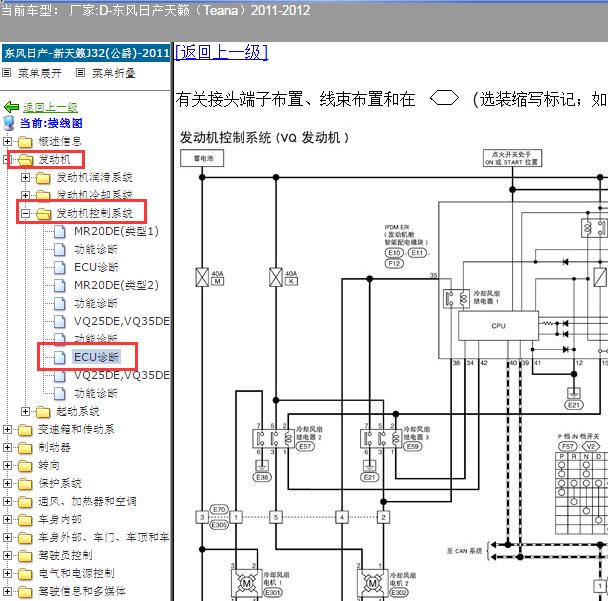Click the 驾驶信息和多媒体 folder icon

pos(25,592)
